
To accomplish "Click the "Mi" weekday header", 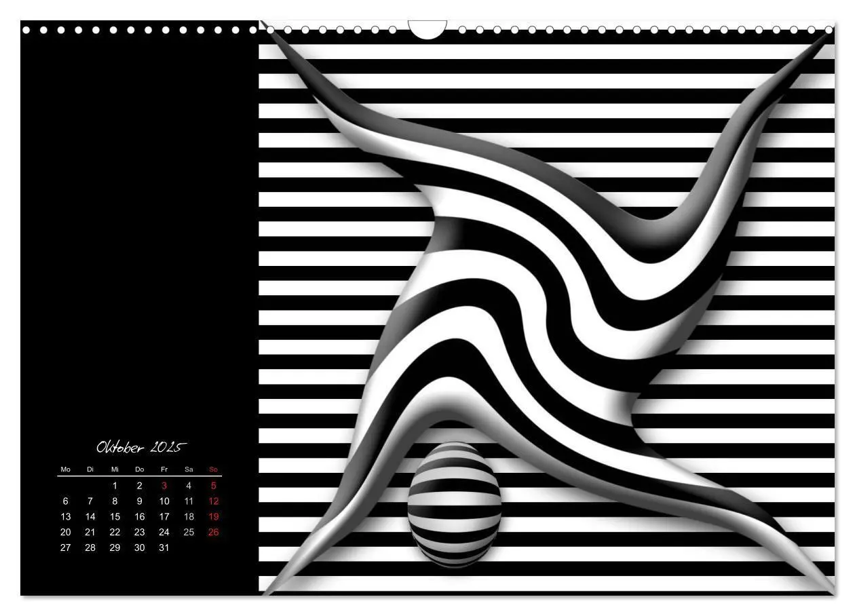I will [115, 469].
